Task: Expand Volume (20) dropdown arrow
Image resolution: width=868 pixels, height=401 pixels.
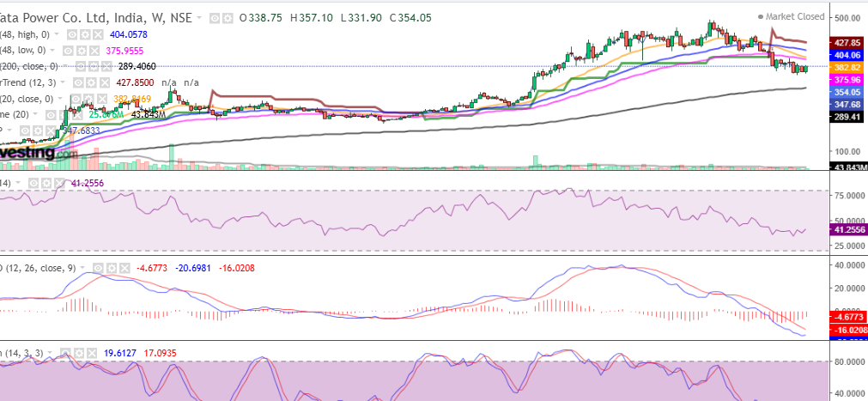Action: (37, 115)
